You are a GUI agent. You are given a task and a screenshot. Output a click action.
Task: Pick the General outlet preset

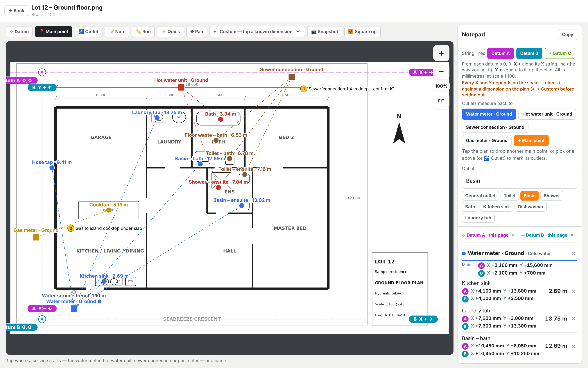click(480, 196)
